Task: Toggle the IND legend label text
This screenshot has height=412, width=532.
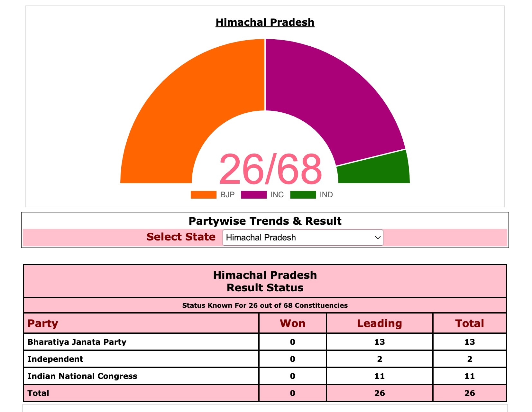Action: click(x=326, y=195)
